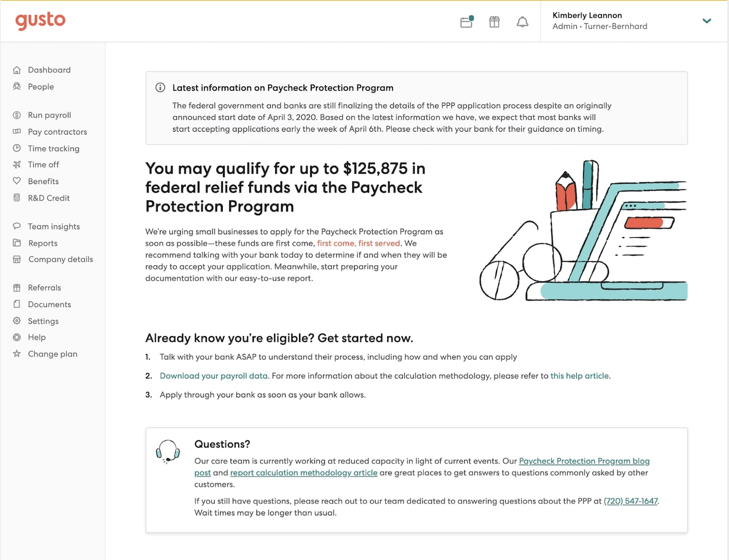Open the gift rewards icon in the header
The image size is (729, 560).
click(494, 21)
